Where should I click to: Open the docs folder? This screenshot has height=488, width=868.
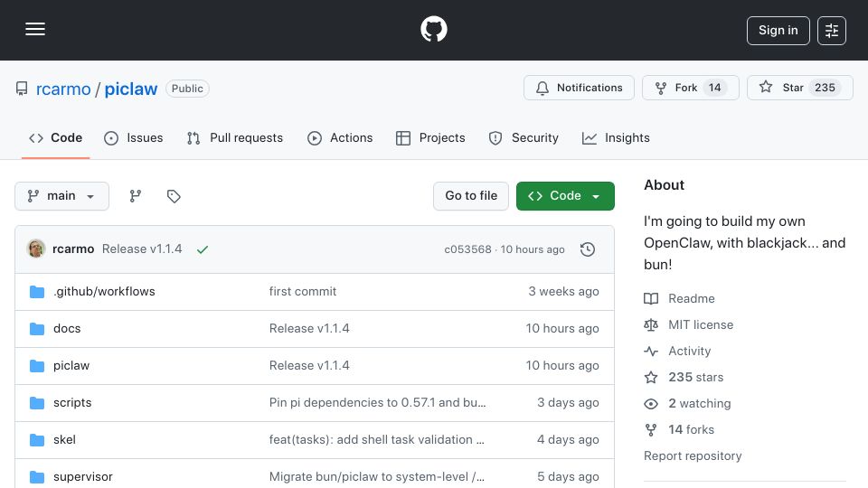pos(67,329)
